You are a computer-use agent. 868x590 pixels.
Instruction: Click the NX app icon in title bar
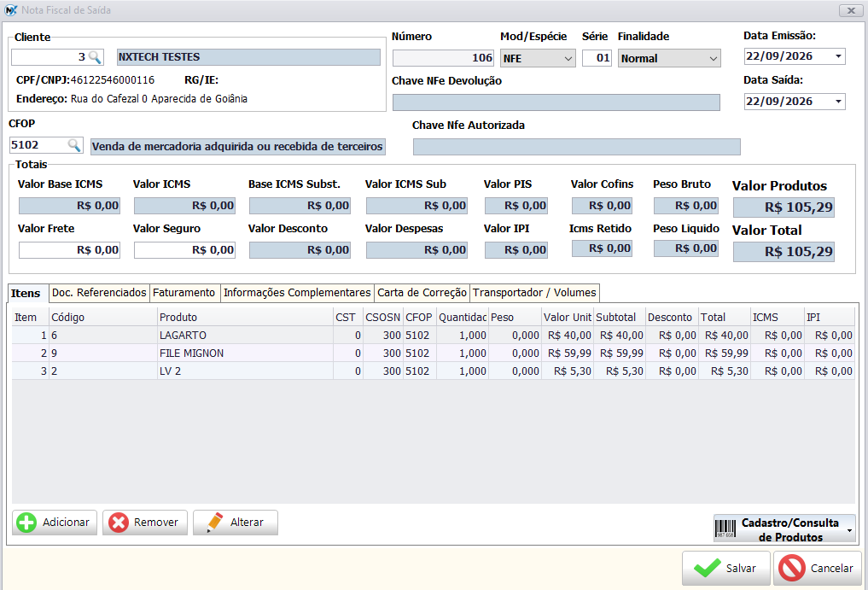click(10, 10)
